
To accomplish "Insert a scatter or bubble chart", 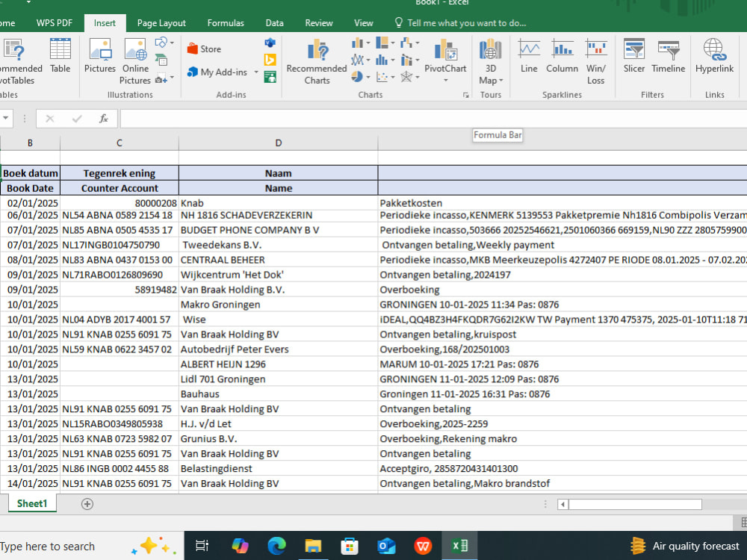I will (382, 77).
